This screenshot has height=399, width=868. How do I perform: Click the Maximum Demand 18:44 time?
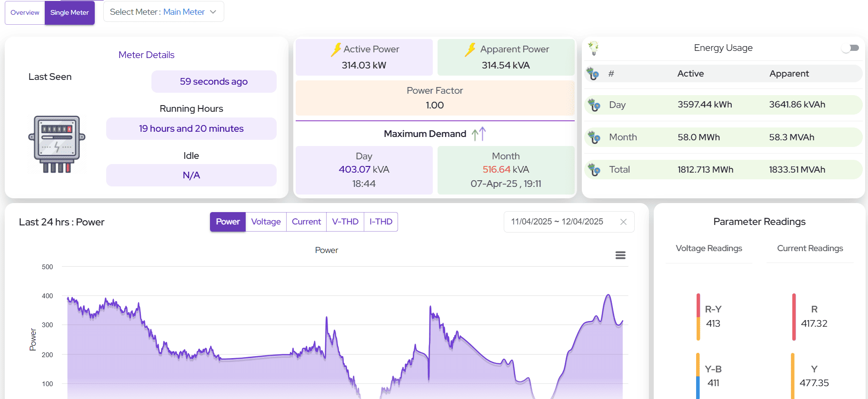(x=364, y=184)
